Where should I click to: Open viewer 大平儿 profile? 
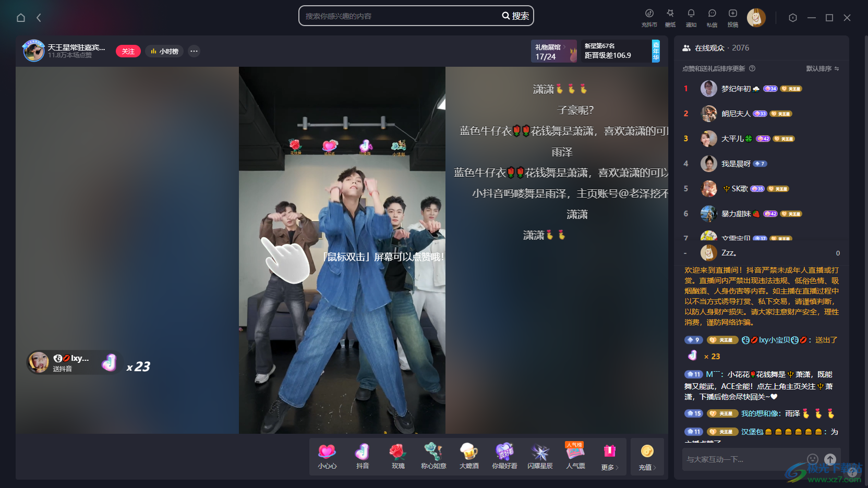[x=732, y=139]
